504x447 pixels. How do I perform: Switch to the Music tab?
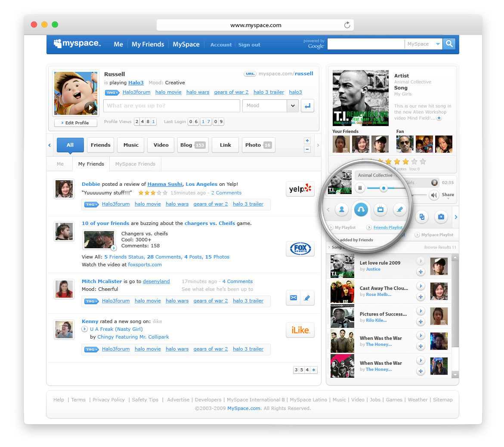131,145
